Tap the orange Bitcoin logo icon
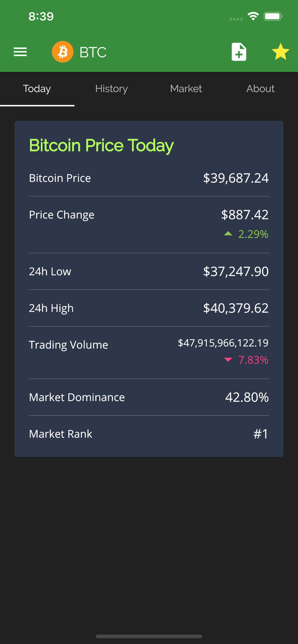The image size is (298, 644). [x=63, y=52]
